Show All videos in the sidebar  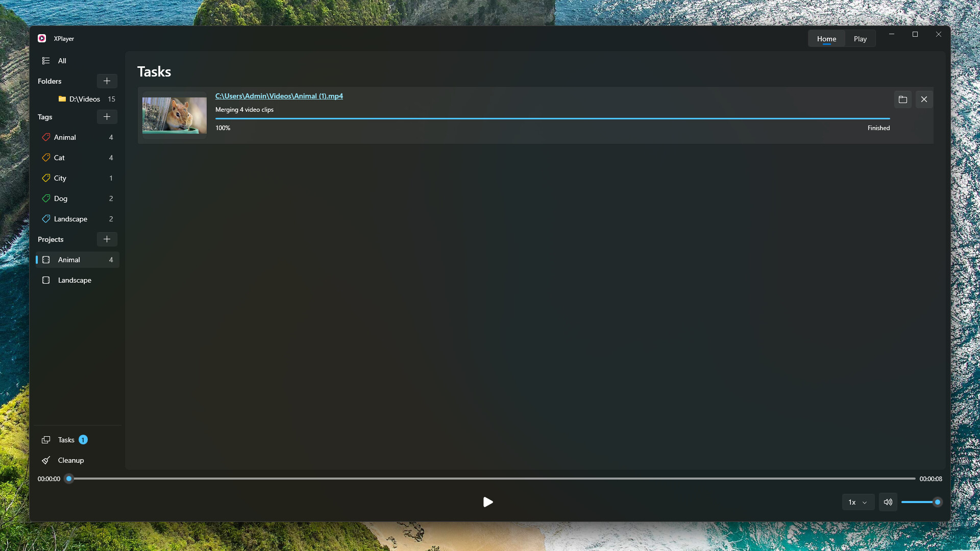(x=62, y=61)
